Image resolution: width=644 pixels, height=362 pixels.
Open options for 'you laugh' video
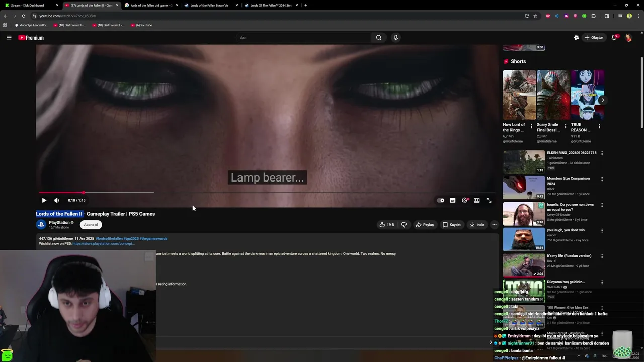[x=602, y=230]
